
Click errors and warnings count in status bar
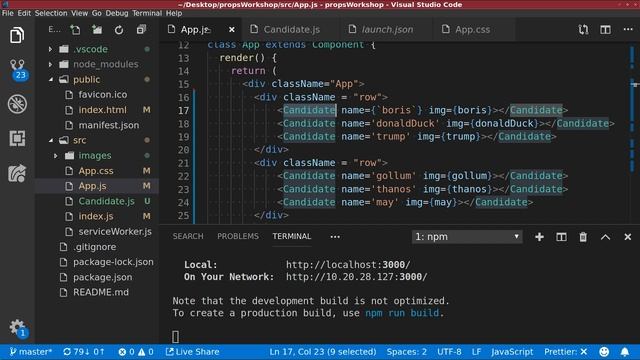point(136,352)
